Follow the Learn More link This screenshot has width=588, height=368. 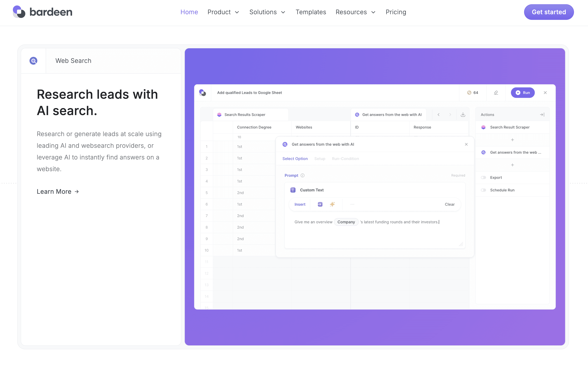pyautogui.click(x=58, y=192)
